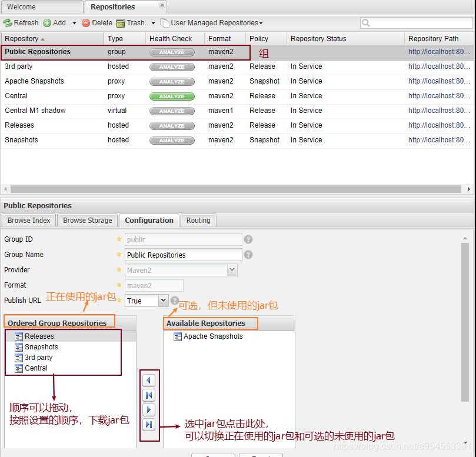
Task: Click the help icon beside Group Name
Action: tap(248, 255)
